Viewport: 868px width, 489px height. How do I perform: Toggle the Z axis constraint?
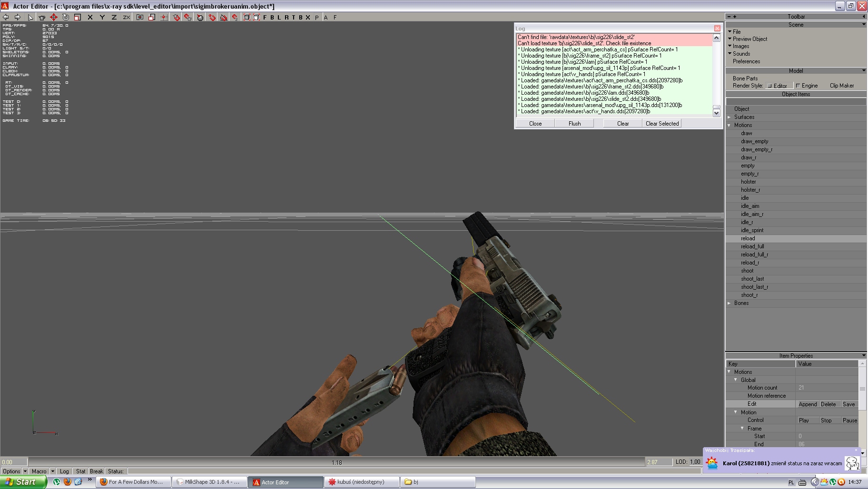click(x=114, y=17)
